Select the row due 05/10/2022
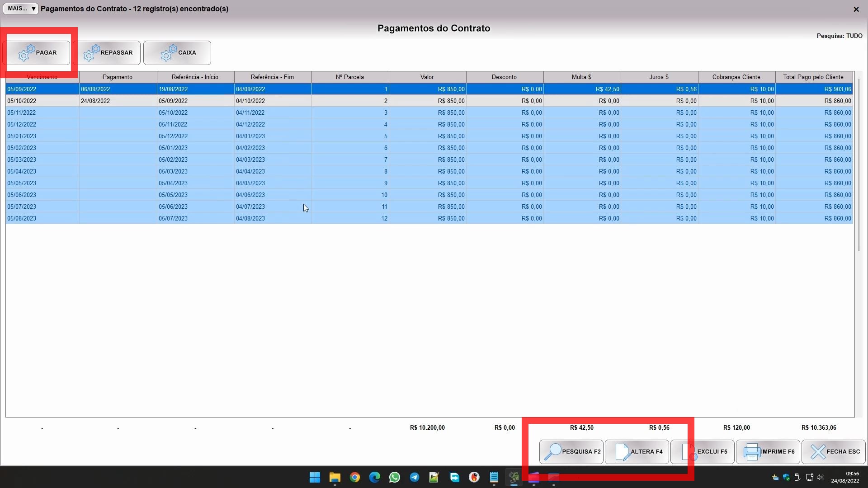Screen dimensions: 868x488 coord(22,101)
